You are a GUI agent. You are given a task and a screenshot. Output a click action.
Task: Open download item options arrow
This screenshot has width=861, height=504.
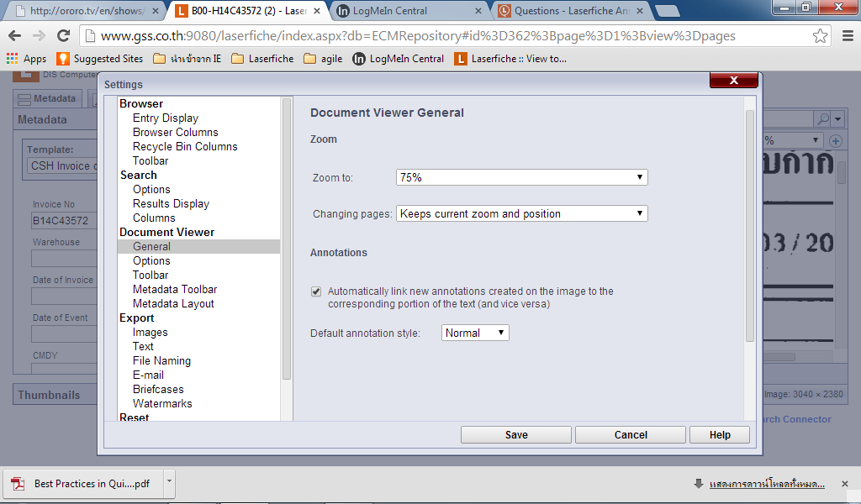169,483
